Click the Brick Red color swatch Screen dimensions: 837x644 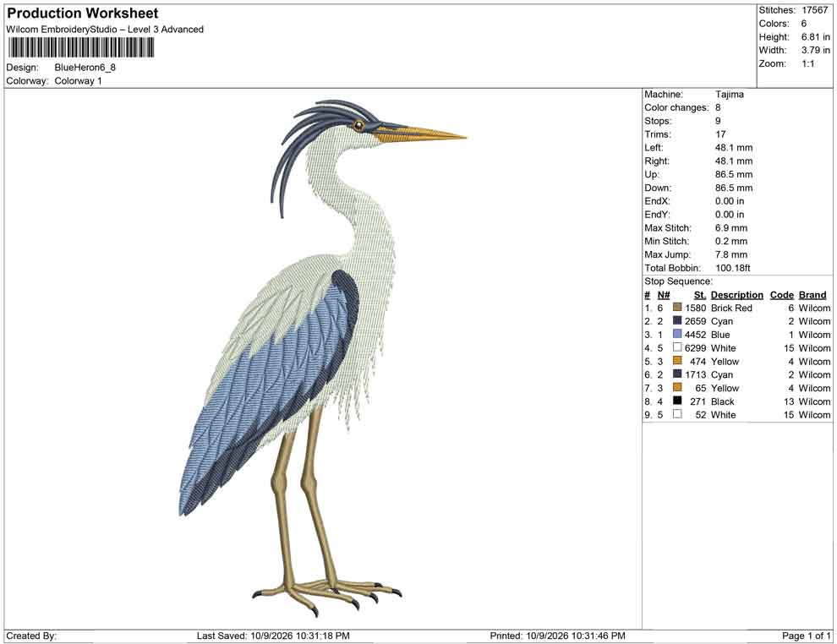click(677, 308)
